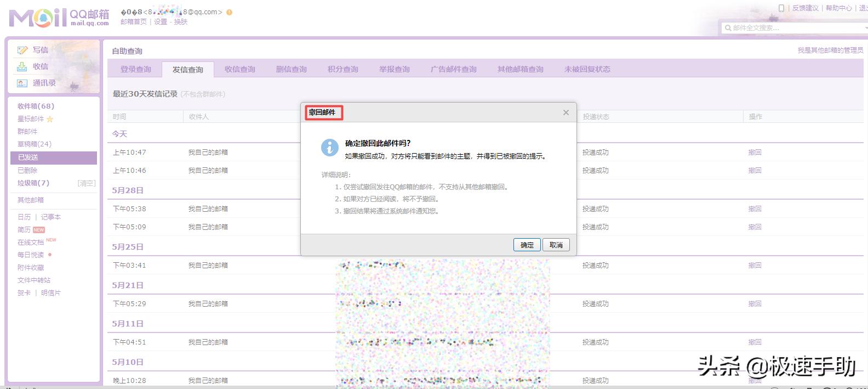Screen dimensions: 868x389
Task: Click 反馈建议 link at top right
Action: click(806, 8)
